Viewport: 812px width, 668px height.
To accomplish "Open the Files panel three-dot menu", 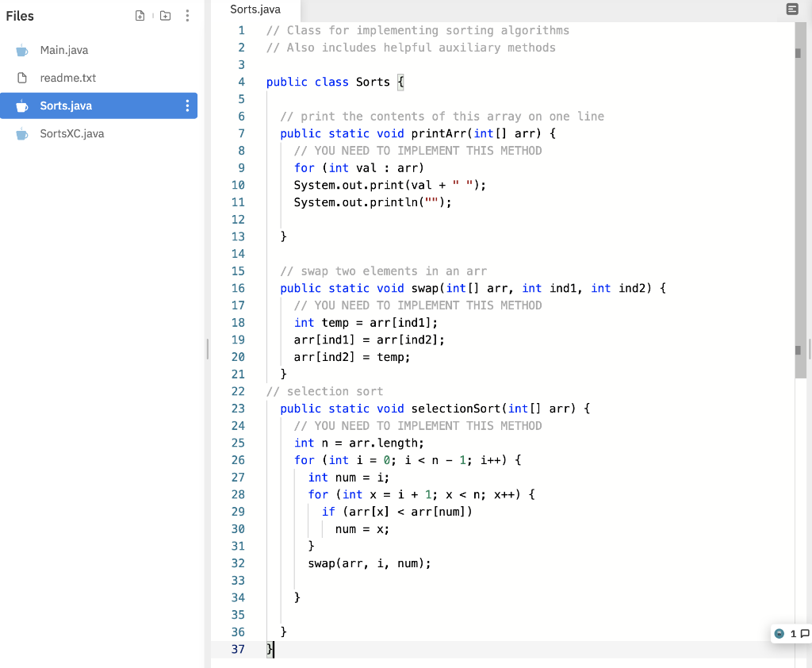I will tap(187, 15).
